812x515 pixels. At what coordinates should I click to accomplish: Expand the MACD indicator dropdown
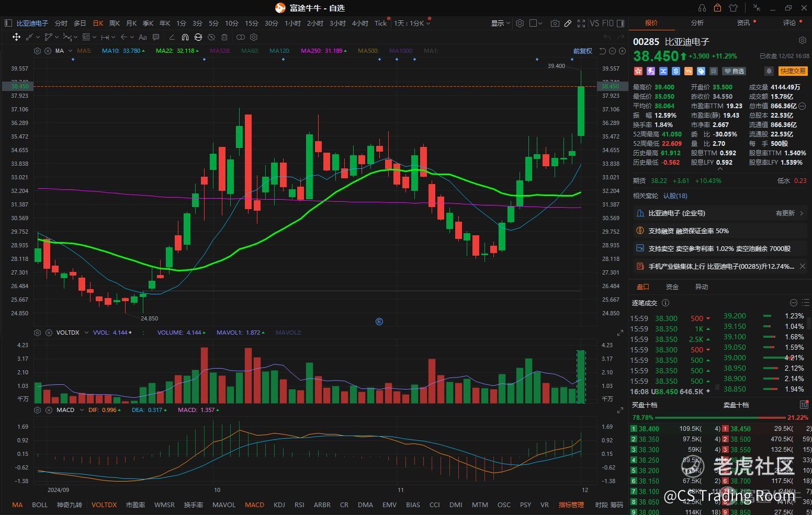coord(81,410)
